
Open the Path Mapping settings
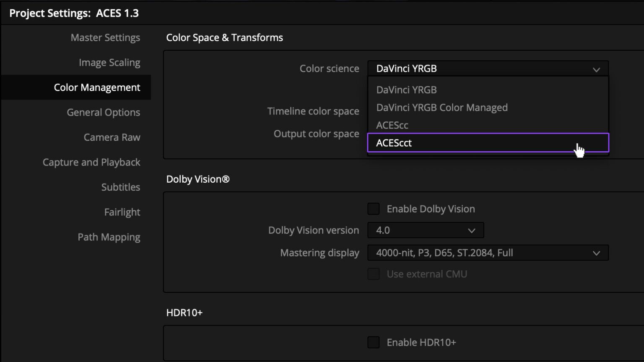(x=109, y=237)
